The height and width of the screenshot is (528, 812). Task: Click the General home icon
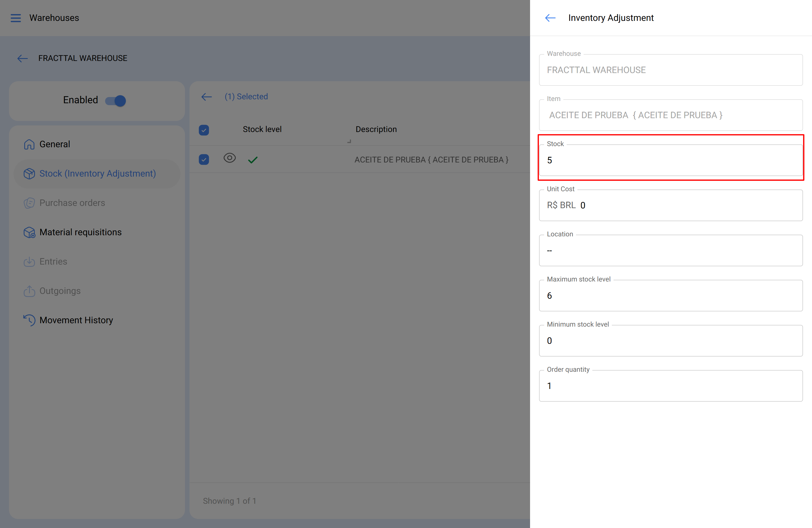click(29, 144)
